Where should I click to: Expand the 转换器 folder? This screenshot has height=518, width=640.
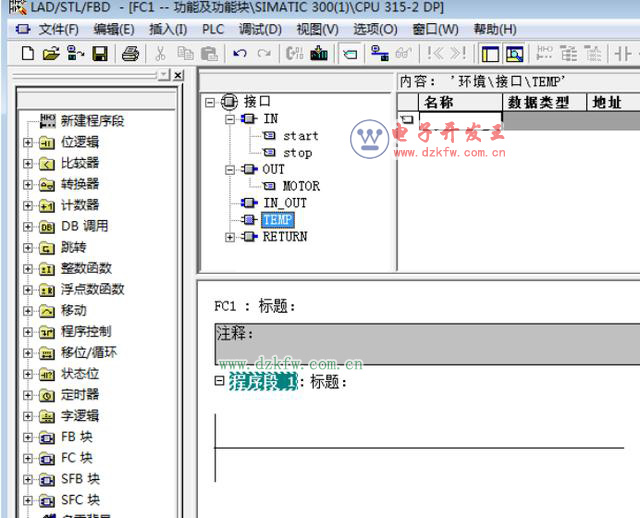tap(28, 185)
